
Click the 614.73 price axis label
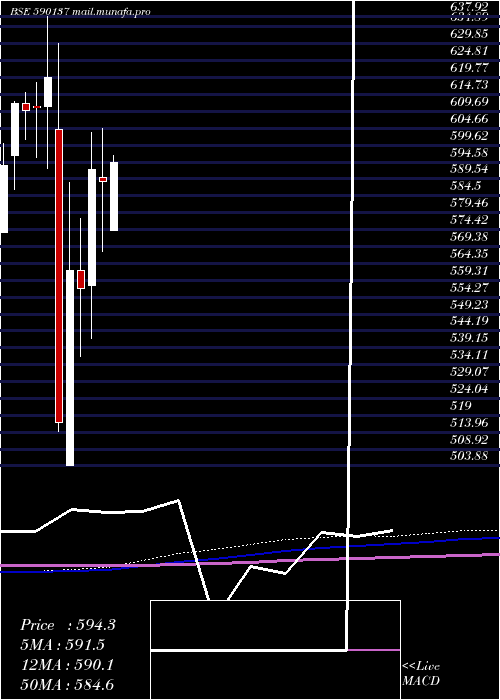pyautogui.click(x=469, y=85)
